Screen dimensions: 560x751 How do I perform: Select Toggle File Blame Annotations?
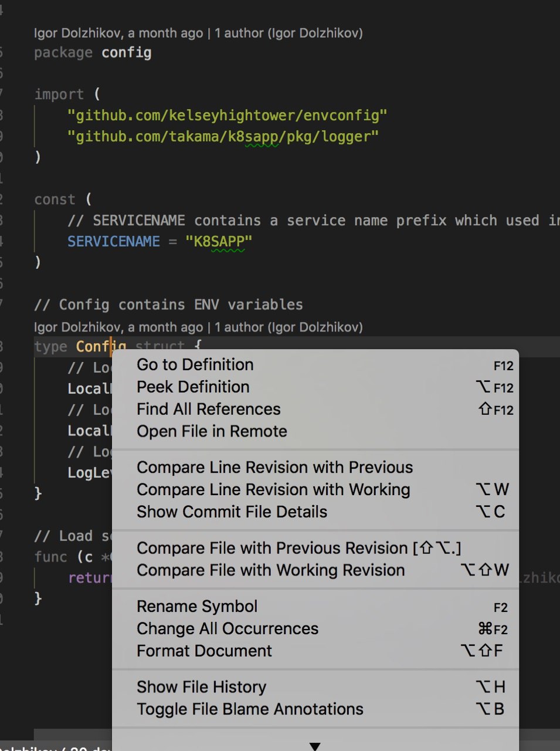(x=315, y=709)
